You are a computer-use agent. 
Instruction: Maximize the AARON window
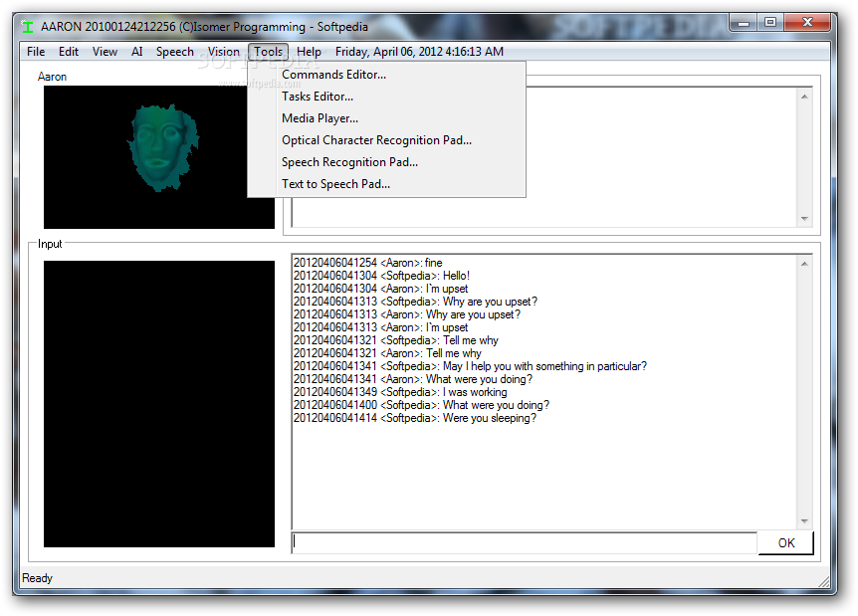(770, 23)
